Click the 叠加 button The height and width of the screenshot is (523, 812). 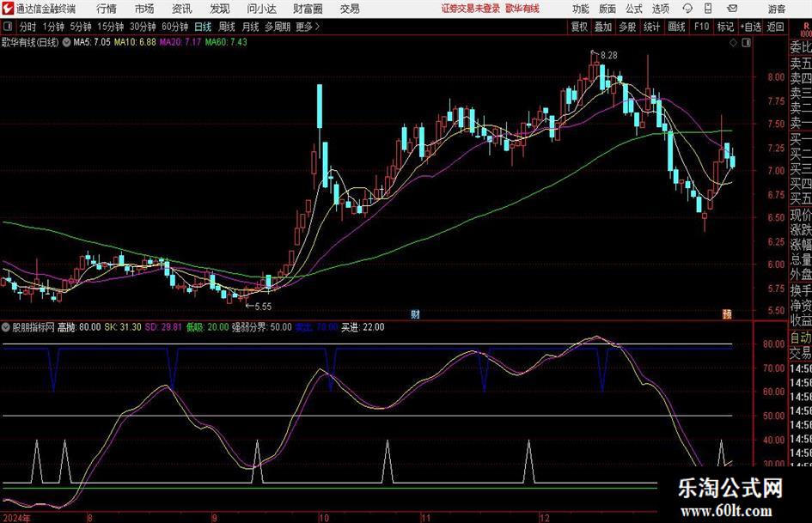click(603, 27)
